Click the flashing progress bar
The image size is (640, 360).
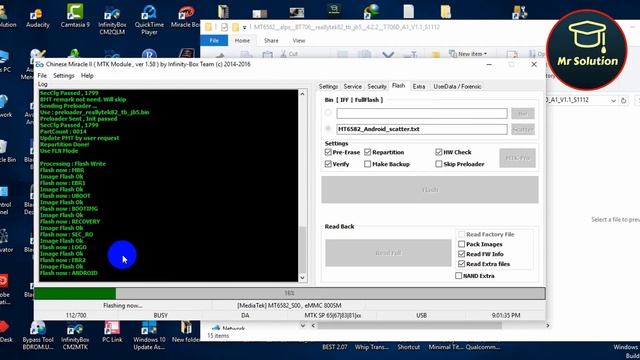[x=289, y=293]
